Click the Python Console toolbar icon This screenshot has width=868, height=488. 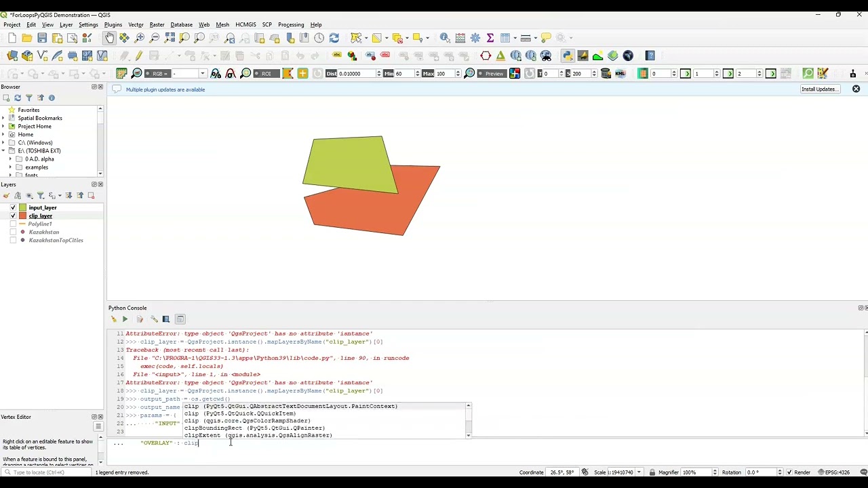568,56
